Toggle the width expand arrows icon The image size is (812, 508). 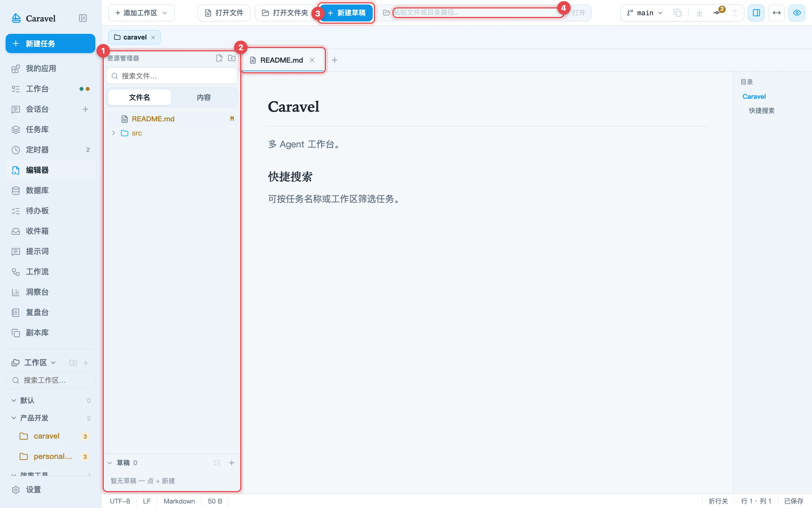coord(776,13)
